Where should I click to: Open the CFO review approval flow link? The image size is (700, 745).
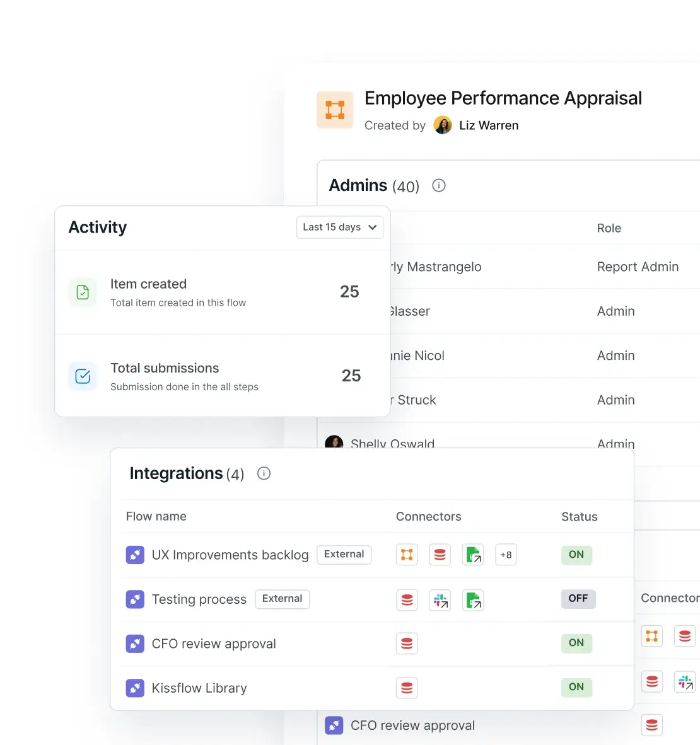pos(213,644)
